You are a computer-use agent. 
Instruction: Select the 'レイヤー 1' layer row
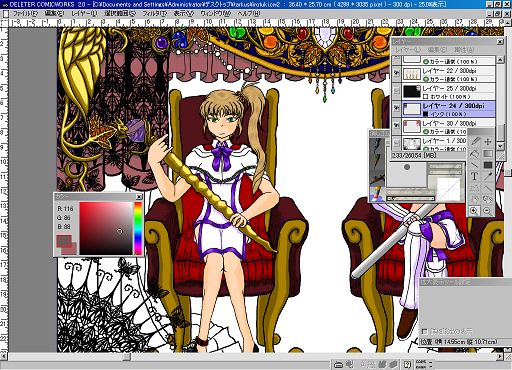(433, 143)
